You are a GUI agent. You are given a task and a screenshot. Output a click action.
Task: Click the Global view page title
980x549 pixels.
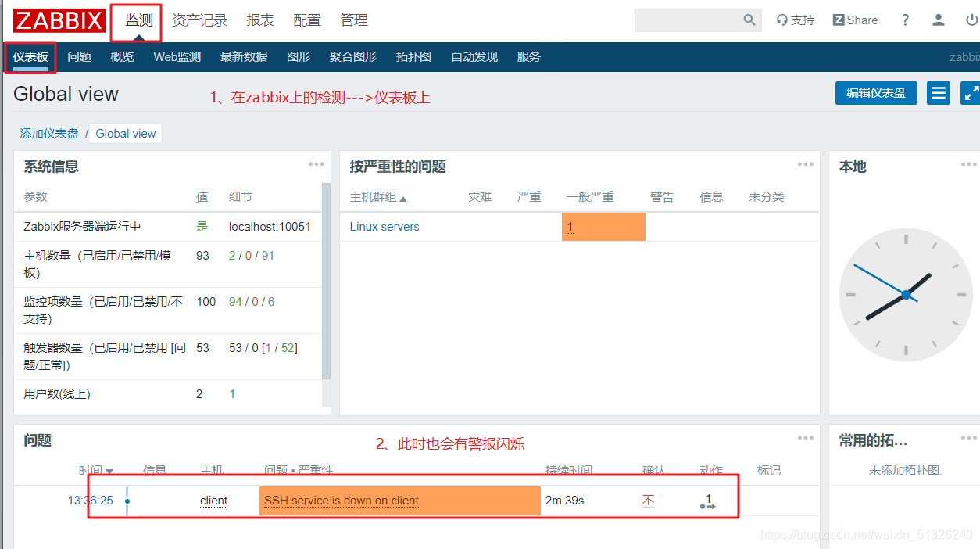click(x=66, y=94)
